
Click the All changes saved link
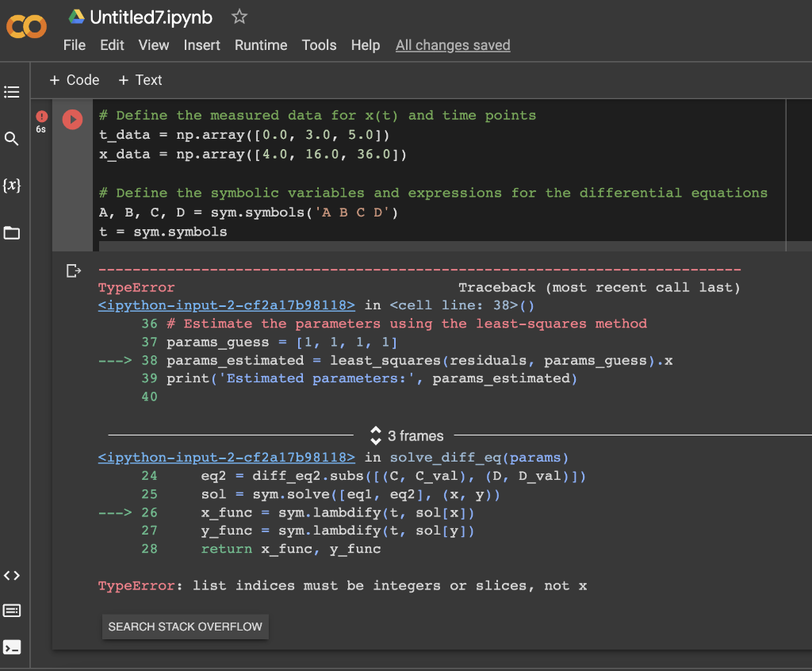[453, 45]
